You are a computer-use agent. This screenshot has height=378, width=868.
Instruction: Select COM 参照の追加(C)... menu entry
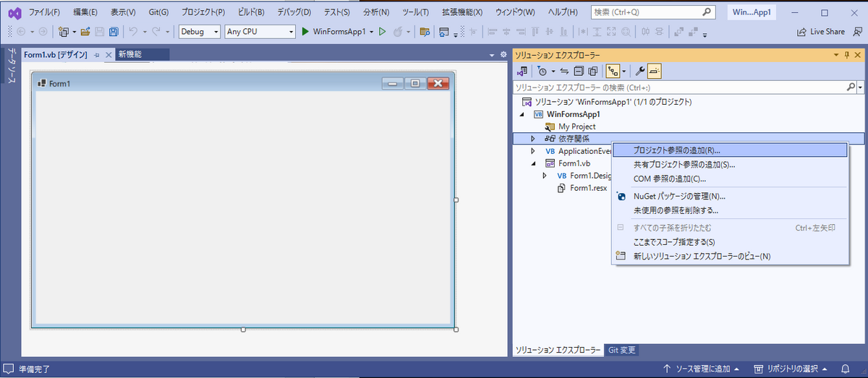point(729,179)
